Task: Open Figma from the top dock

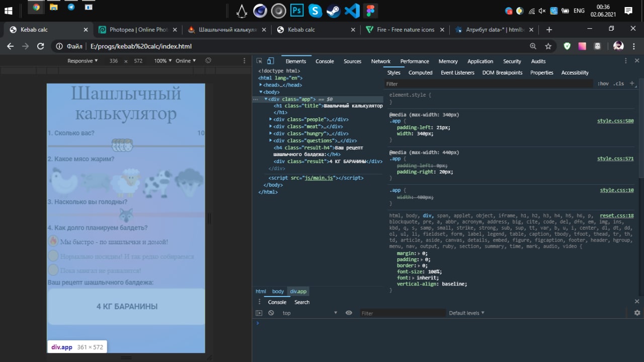Action: click(371, 10)
